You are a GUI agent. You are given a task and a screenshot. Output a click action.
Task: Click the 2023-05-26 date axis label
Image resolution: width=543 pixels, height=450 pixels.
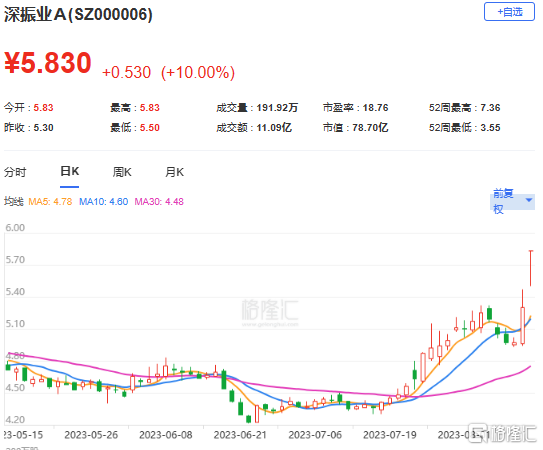pos(91,435)
